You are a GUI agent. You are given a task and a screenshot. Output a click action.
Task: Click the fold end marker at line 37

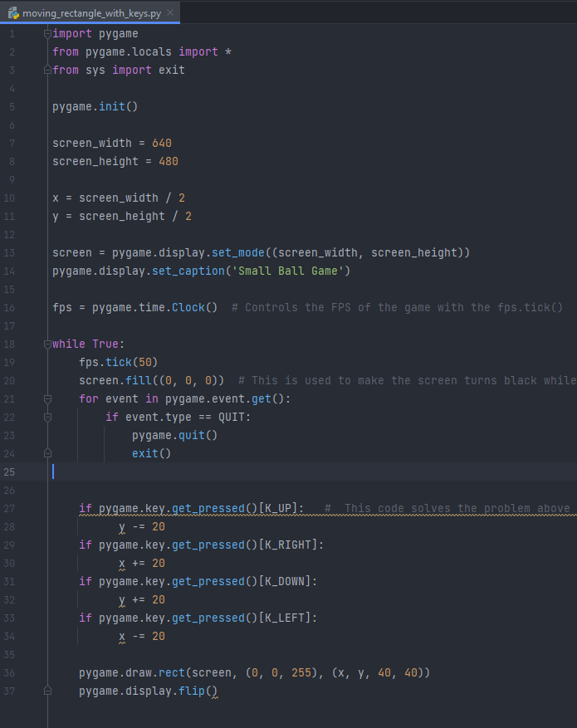(x=47, y=691)
